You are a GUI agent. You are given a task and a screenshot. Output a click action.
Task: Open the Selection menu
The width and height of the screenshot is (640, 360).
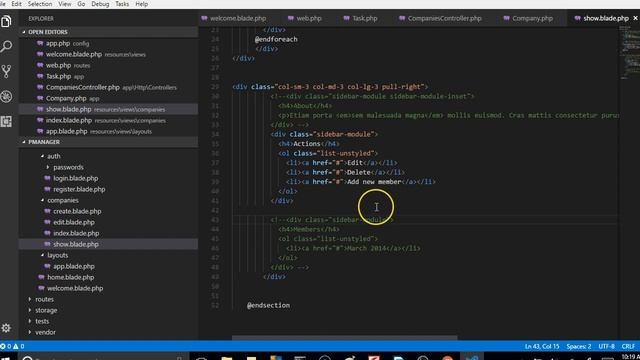pyautogui.click(x=40, y=4)
